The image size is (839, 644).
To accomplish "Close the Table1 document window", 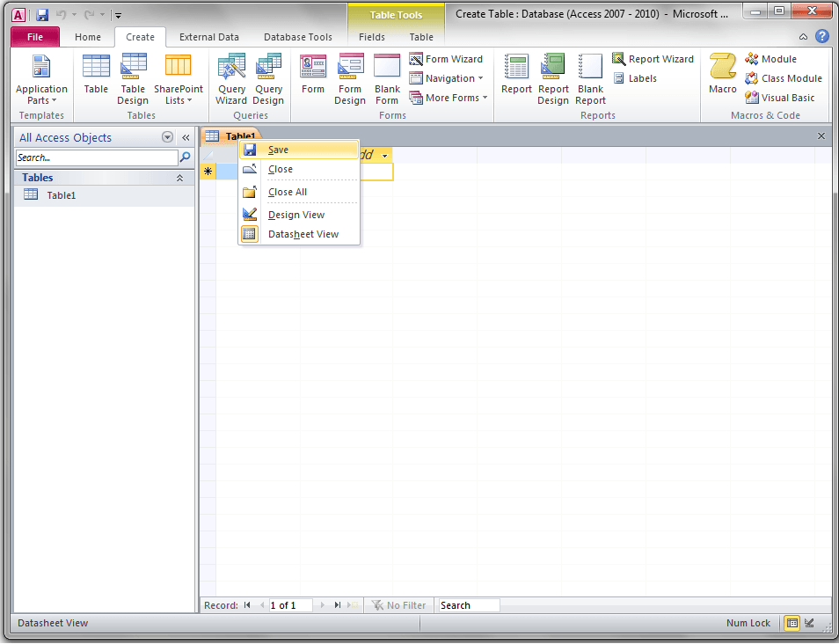I will [x=821, y=136].
